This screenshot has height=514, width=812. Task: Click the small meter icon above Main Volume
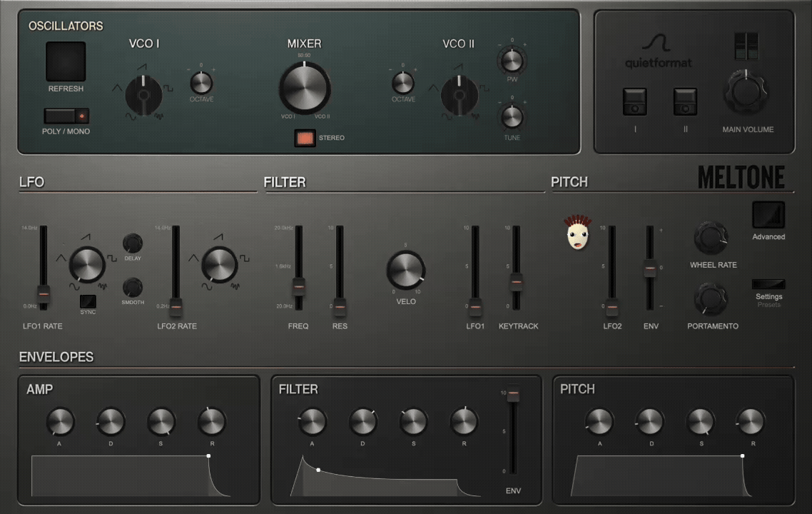coord(746,46)
